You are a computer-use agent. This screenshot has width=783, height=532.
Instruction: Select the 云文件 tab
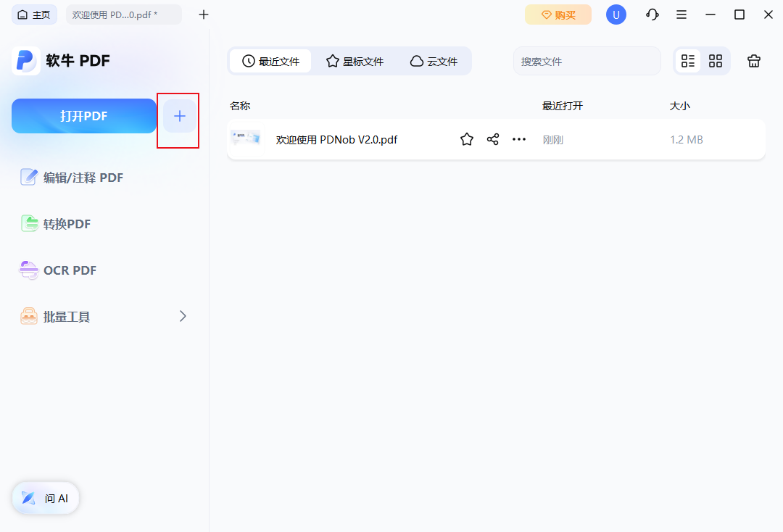coord(434,61)
